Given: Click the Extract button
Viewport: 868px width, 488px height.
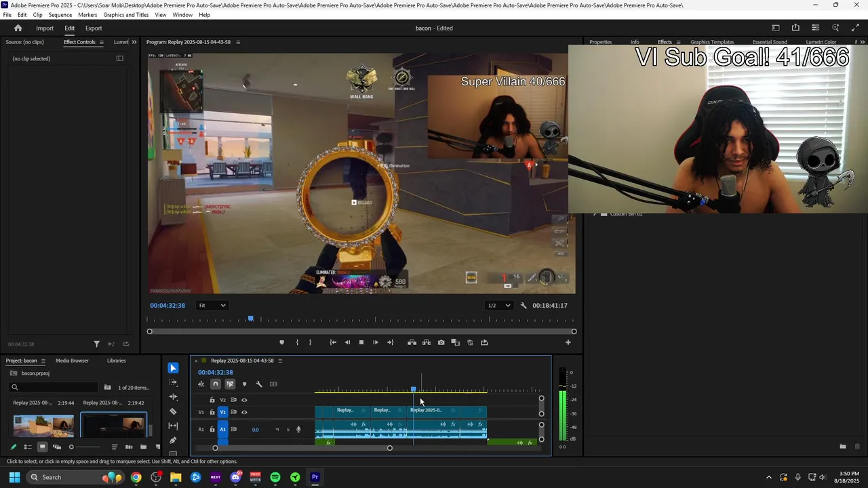Looking at the screenshot, I should pyautogui.click(x=427, y=342).
